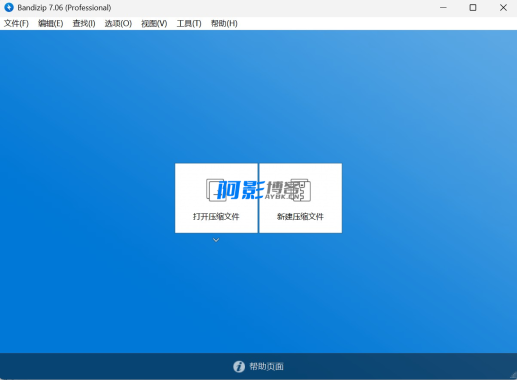The width and height of the screenshot is (517, 380).
Task: Click the new archive icon on right tile
Action: pos(301,190)
